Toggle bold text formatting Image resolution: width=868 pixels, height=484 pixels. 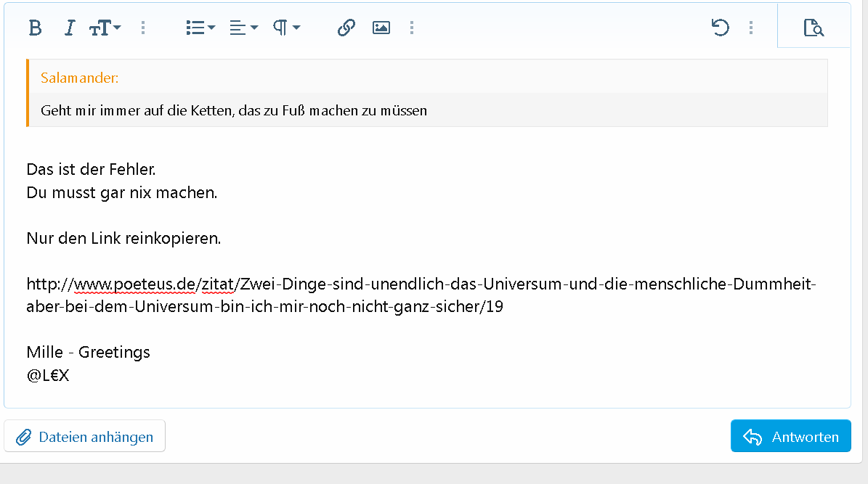(35, 28)
